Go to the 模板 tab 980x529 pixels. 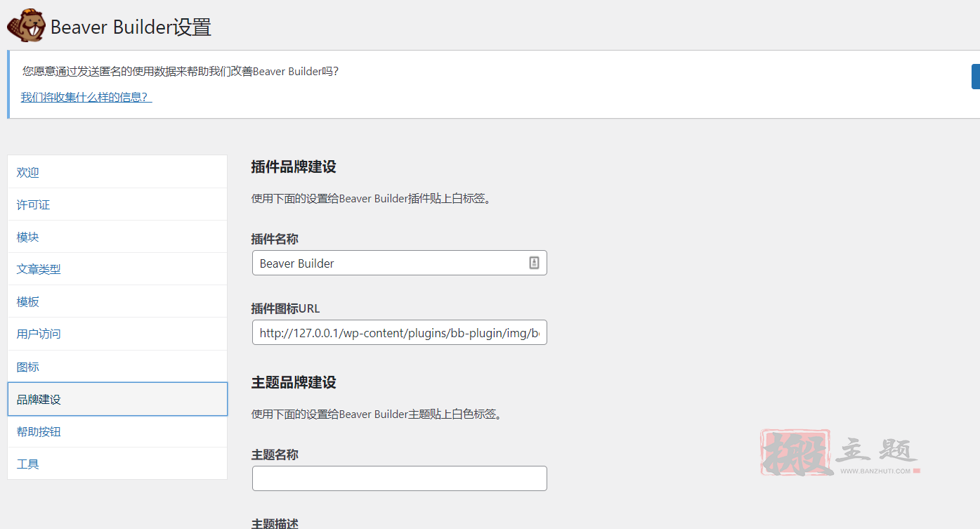click(x=117, y=301)
